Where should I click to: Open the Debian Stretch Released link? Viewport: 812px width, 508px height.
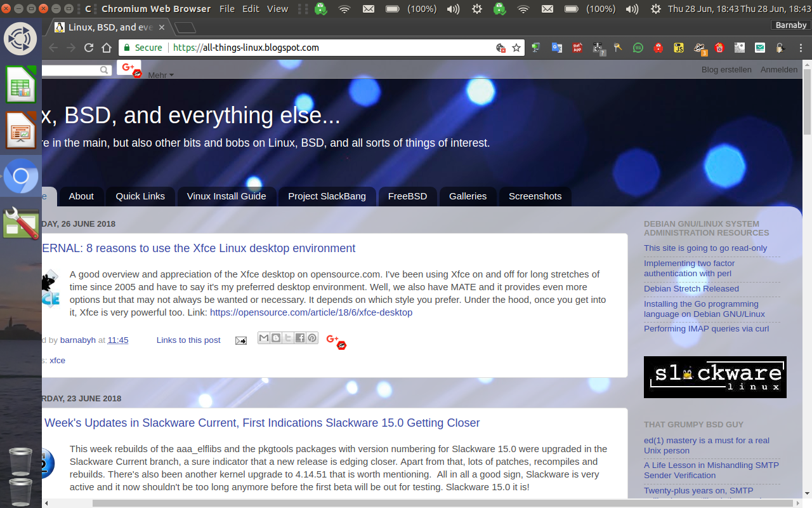coord(691,288)
